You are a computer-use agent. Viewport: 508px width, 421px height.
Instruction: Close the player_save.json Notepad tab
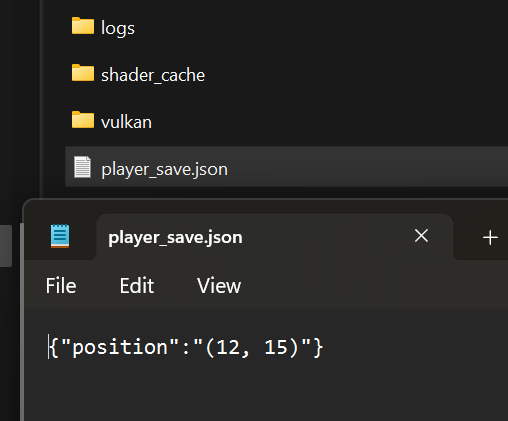click(421, 236)
